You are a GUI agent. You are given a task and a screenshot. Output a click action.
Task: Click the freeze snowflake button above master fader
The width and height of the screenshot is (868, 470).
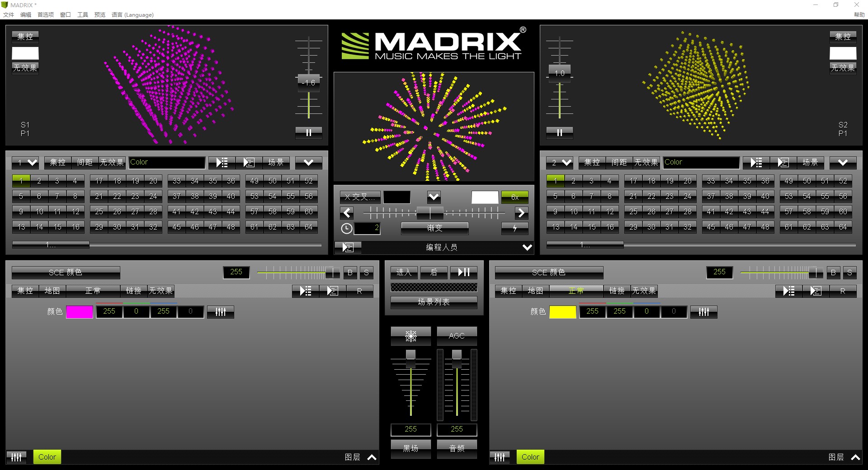tap(411, 336)
